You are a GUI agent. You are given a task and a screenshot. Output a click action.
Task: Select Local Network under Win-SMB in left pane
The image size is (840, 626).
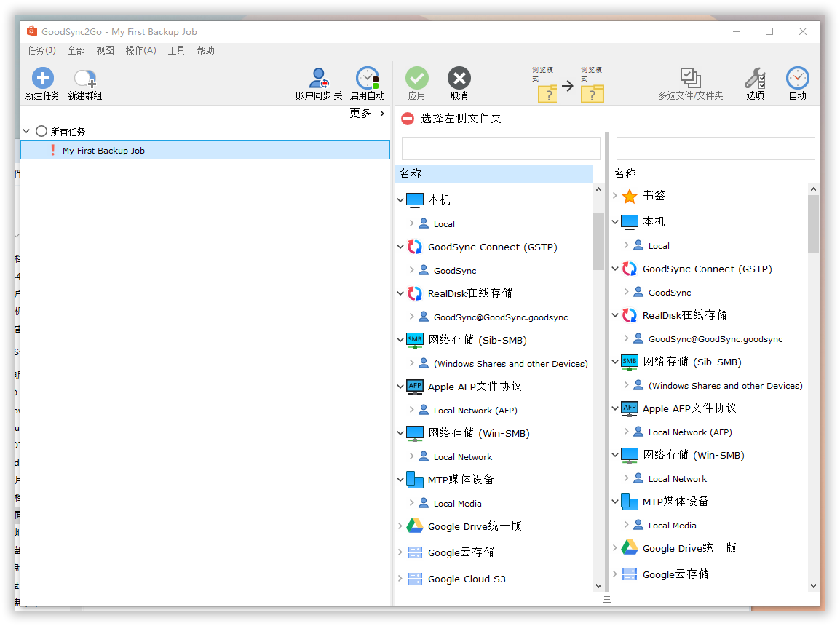pyautogui.click(x=463, y=457)
